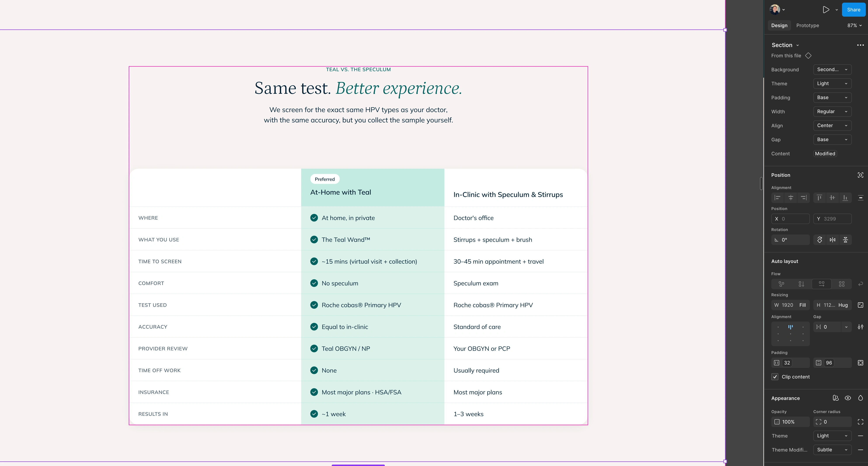Open the Theme Light dropdown under Section
This screenshot has width=868, height=466.
(x=832, y=84)
